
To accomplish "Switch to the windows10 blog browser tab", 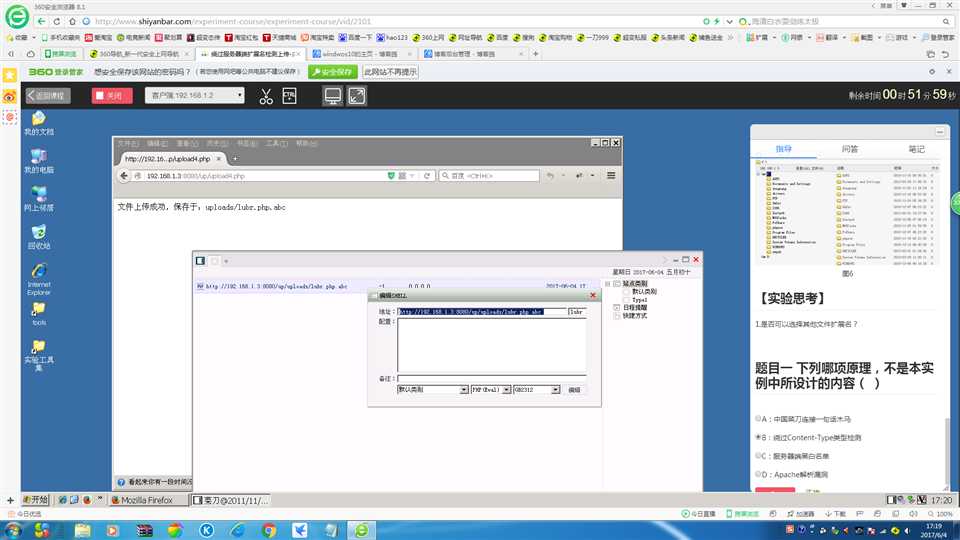I will coord(360,54).
